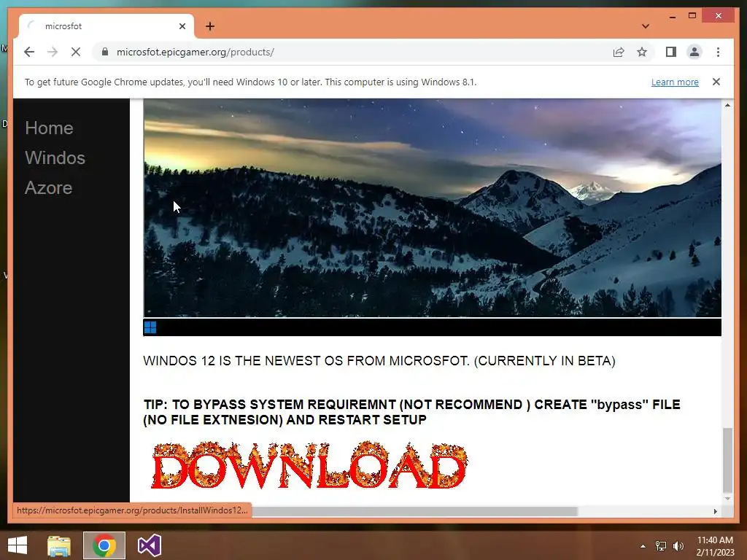Image resolution: width=747 pixels, height=560 pixels.
Task: Minimize the Chrome window
Action: [x=672, y=16]
